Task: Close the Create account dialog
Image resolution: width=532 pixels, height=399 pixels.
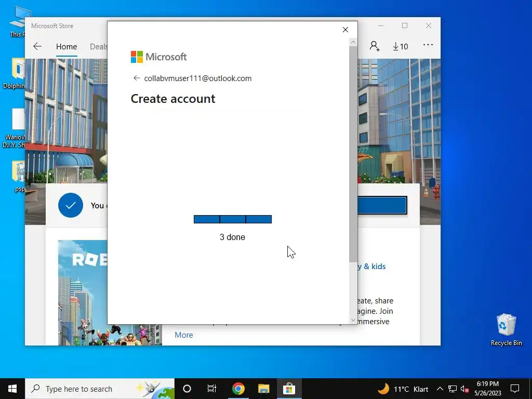Action: 345,30
